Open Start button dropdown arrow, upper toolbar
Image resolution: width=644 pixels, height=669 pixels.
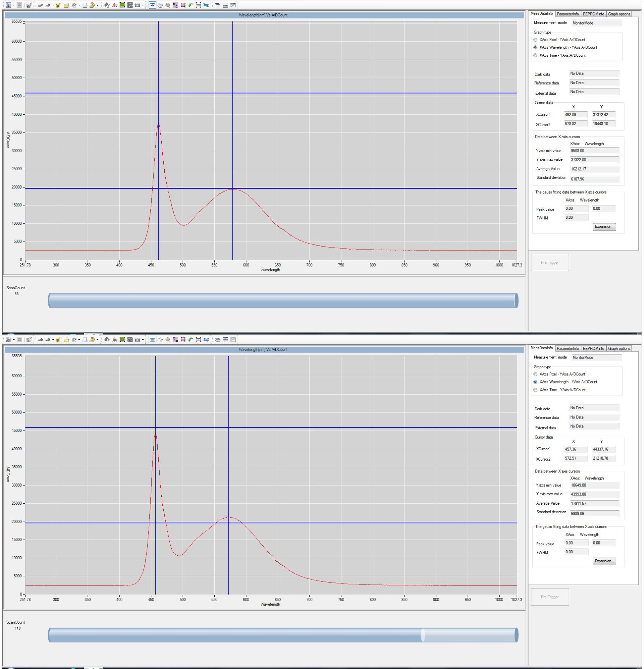(14, 5)
